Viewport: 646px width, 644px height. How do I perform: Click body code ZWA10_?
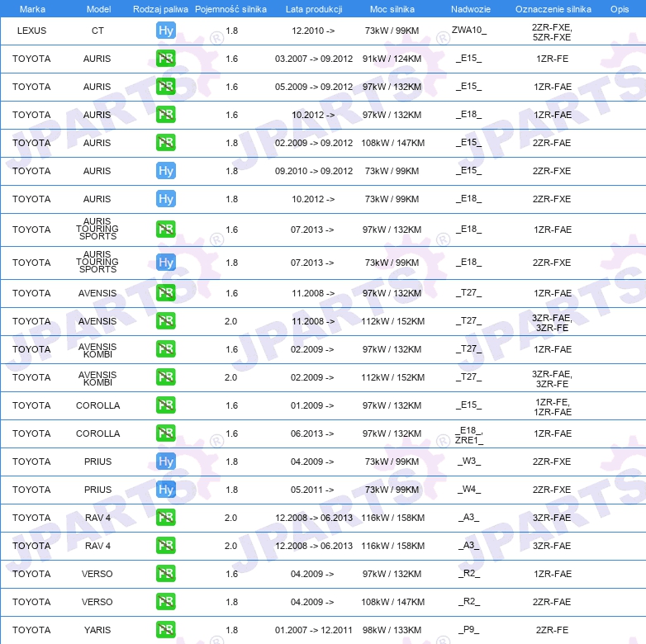[469, 30]
